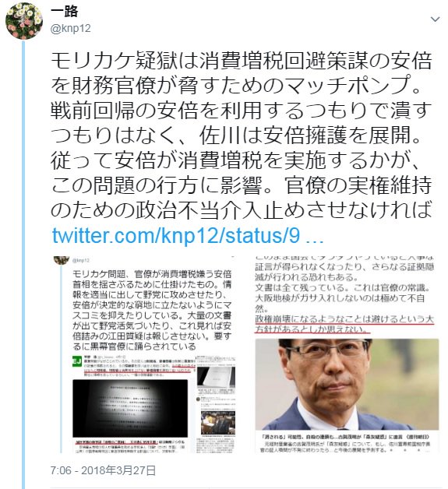Open the flower profile avatar

tap(24, 21)
